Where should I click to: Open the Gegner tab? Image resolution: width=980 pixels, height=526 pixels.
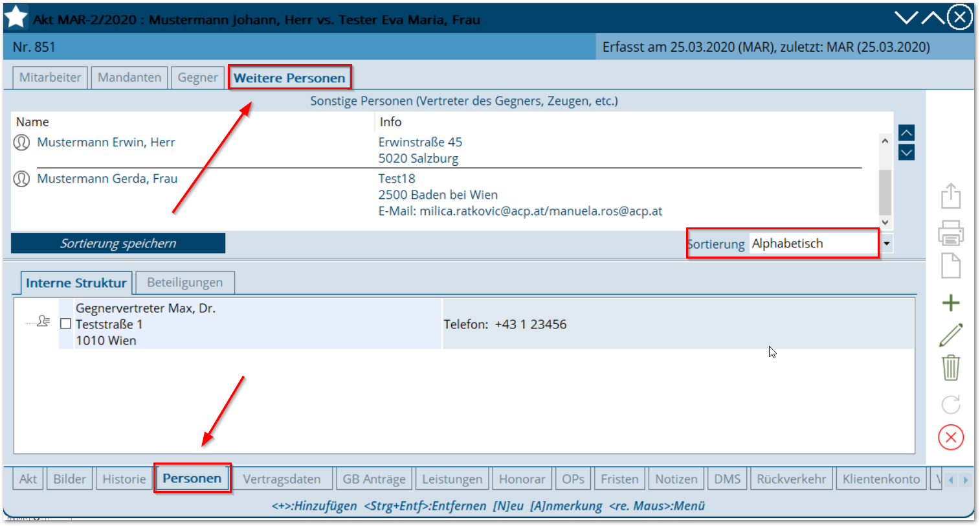pos(197,78)
